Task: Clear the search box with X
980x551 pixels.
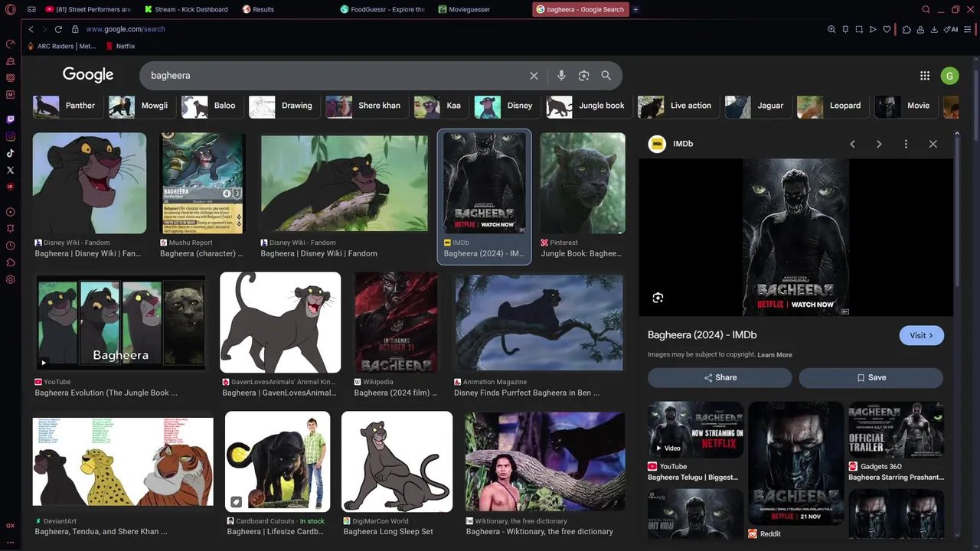Action: 534,76
